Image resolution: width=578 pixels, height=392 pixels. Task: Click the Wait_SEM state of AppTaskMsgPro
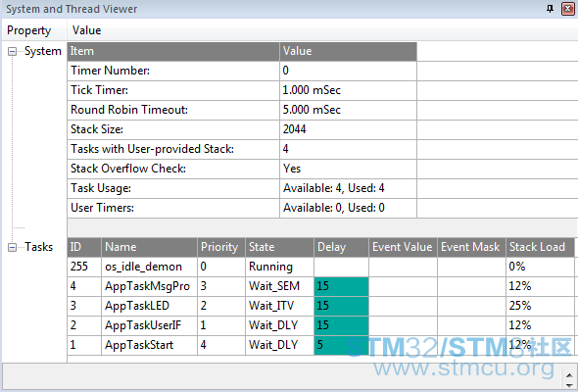tap(274, 286)
